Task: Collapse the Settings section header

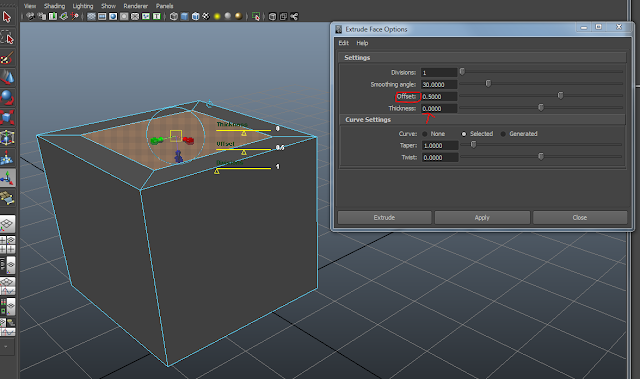Action: tap(482, 58)
